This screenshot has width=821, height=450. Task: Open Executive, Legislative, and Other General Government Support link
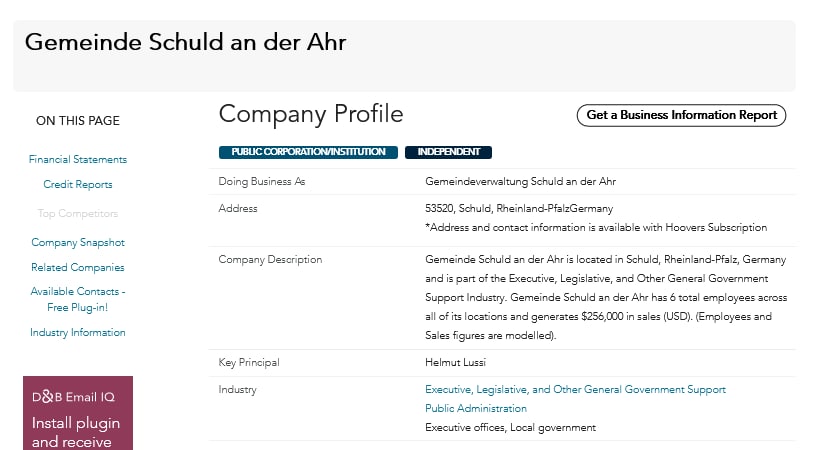point(575,389)
